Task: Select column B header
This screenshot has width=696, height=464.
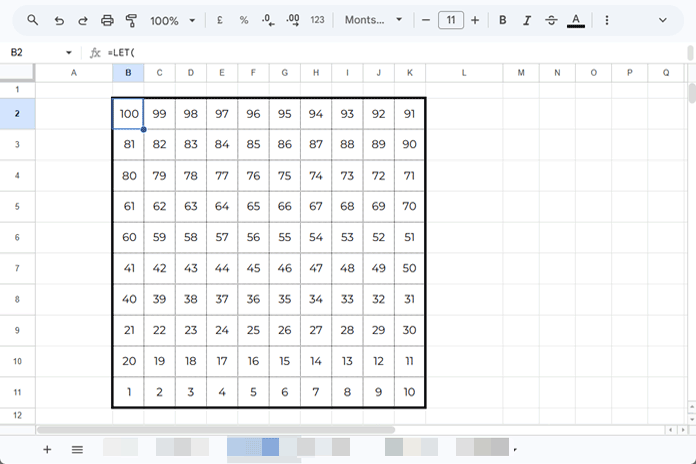Action: point(128,73)
